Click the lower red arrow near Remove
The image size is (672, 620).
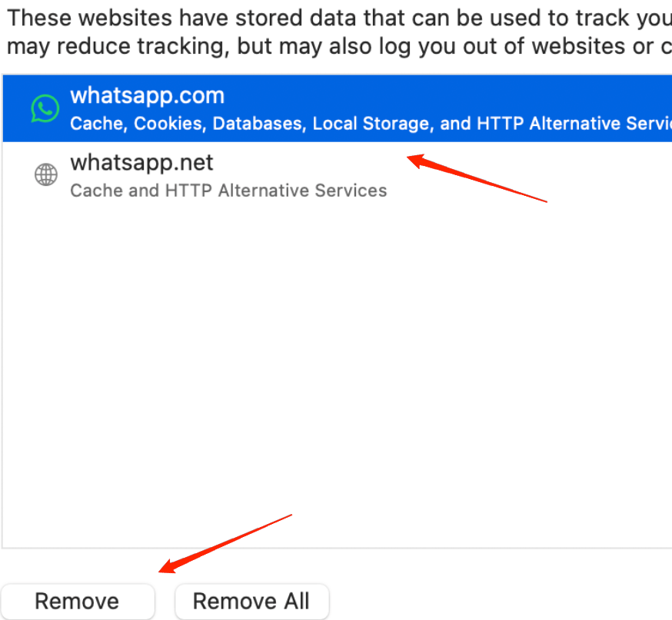tap(226, 542)
